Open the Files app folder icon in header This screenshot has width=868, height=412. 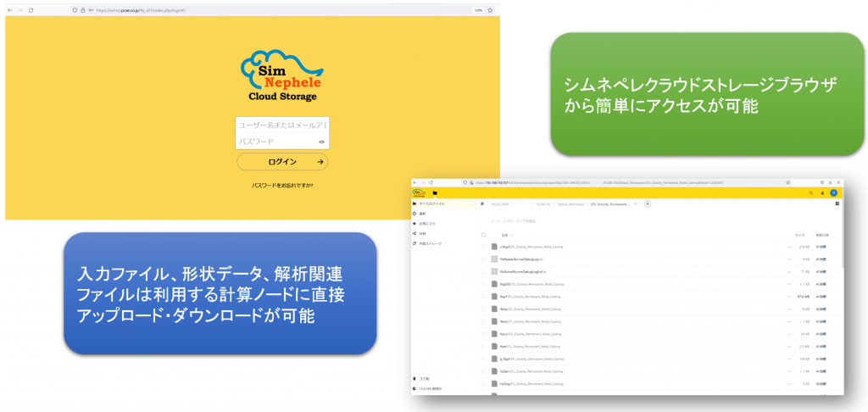pyautogui.click(x=435, y=192)
